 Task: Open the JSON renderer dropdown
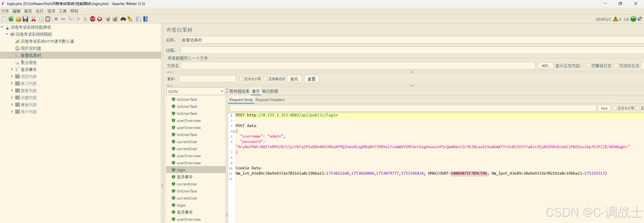tap(196, 91)
